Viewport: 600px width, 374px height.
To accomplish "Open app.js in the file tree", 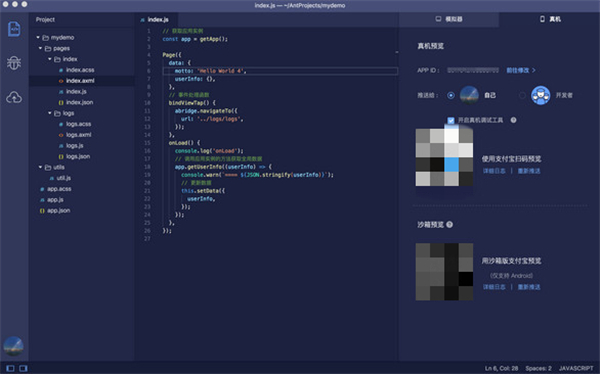I will pos(55,200).
